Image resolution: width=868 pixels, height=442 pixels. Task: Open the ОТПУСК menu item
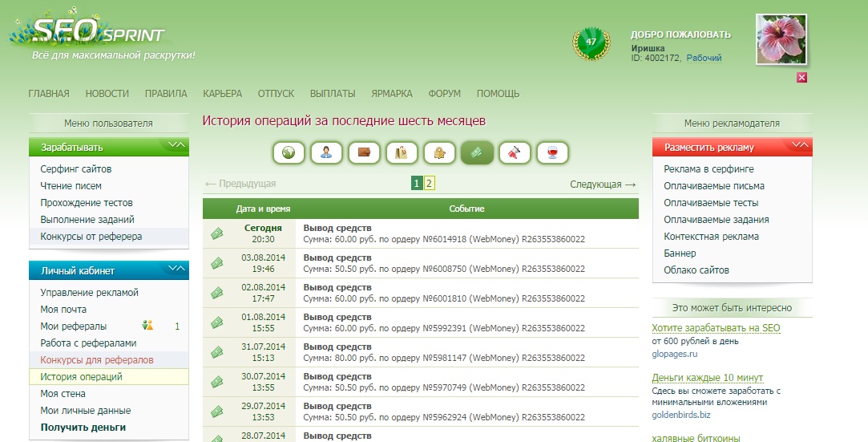277,94
